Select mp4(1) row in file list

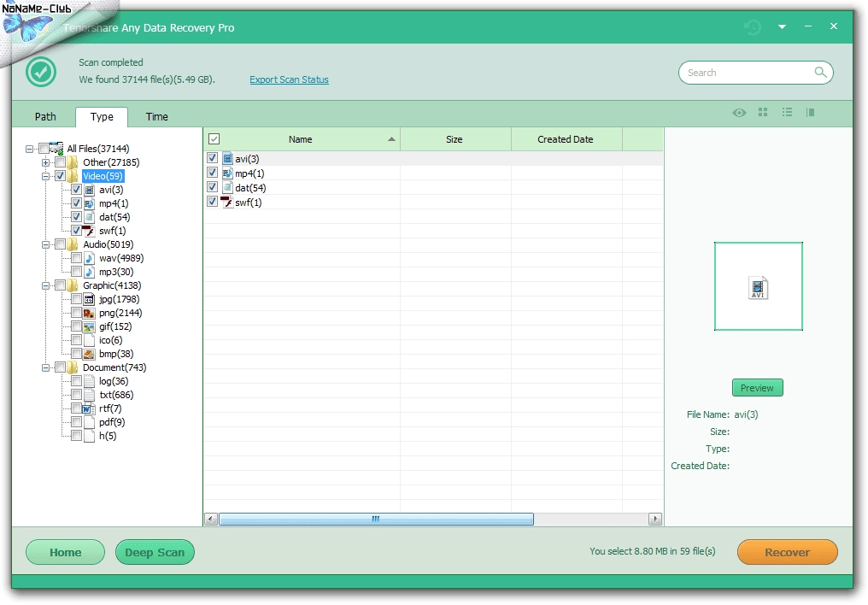coord(433,173)
